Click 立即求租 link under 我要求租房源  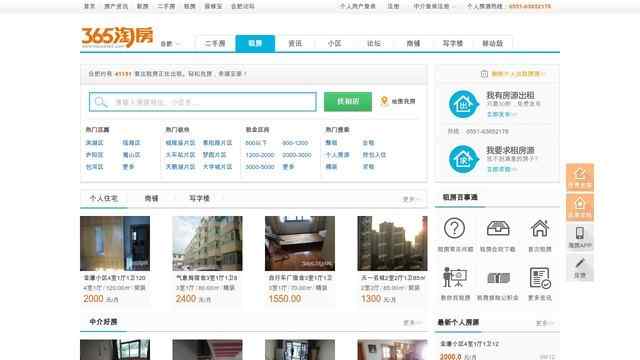(502, 169)
